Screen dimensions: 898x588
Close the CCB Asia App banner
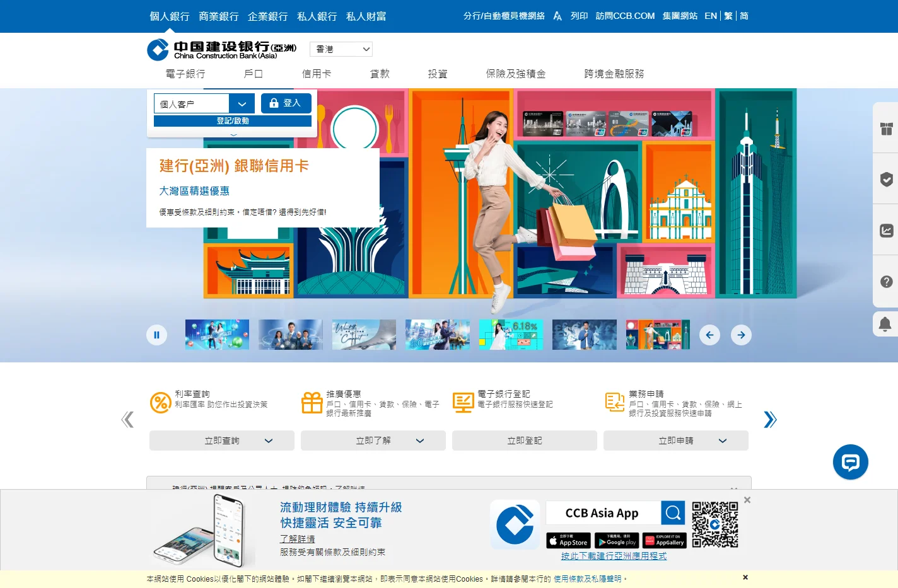[747, 500]
